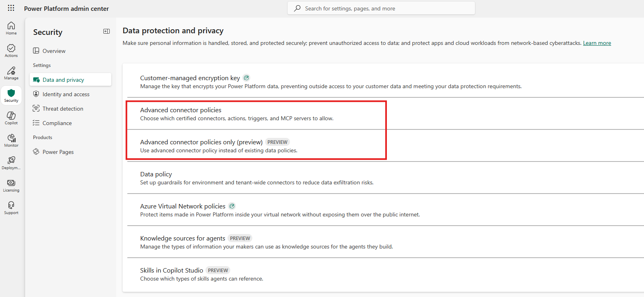Image resolution: width=644 pixels, height=297 pixels.
Task: Click description 'Manage the key that encrypts'
Action: (331, 86)
